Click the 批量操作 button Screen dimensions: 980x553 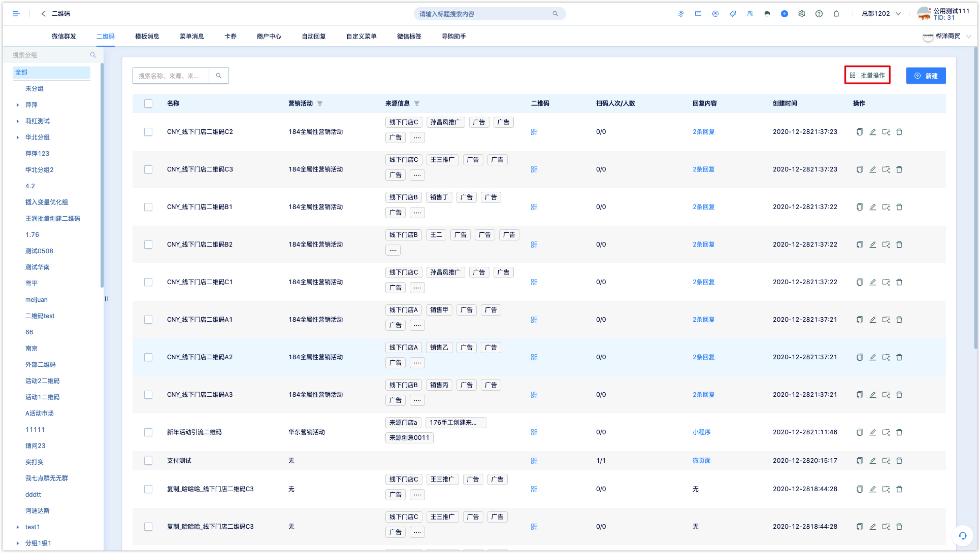pos(867,75)
